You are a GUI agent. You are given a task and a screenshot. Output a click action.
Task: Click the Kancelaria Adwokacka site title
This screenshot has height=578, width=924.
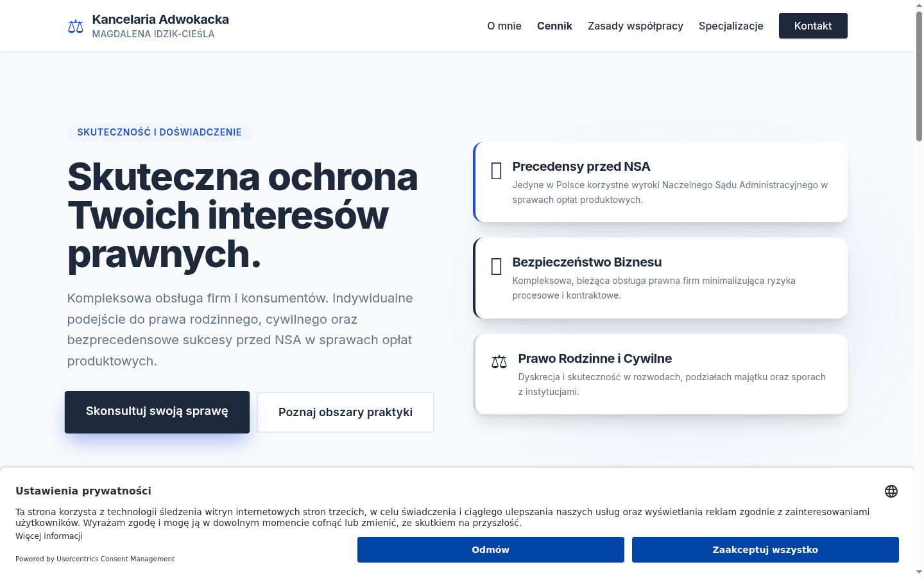pos(160,19)
